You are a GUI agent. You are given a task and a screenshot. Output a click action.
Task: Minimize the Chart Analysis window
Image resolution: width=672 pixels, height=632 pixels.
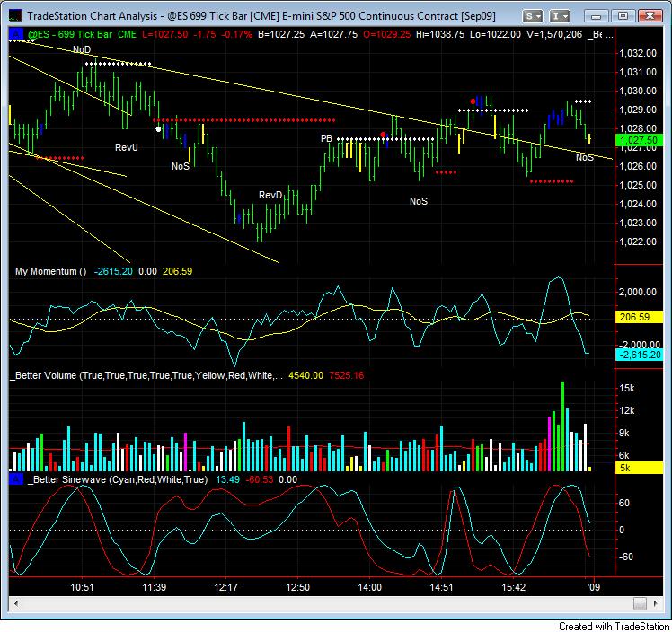point(596,16)
